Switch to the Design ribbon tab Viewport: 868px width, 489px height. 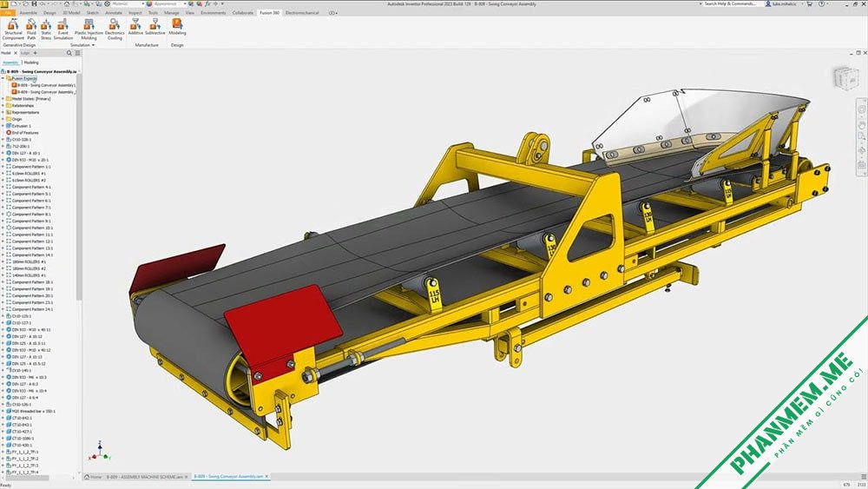[x=49, y=12]
